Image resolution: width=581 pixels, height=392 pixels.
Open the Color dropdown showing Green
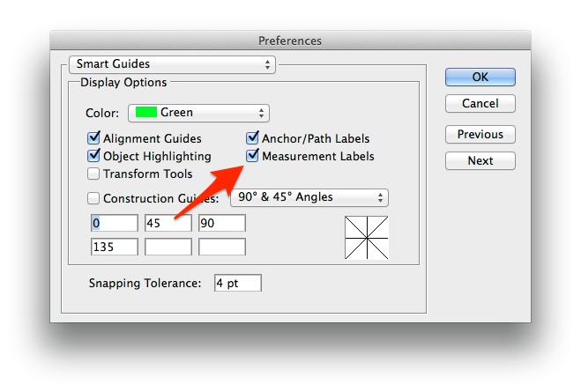point(198,113)
